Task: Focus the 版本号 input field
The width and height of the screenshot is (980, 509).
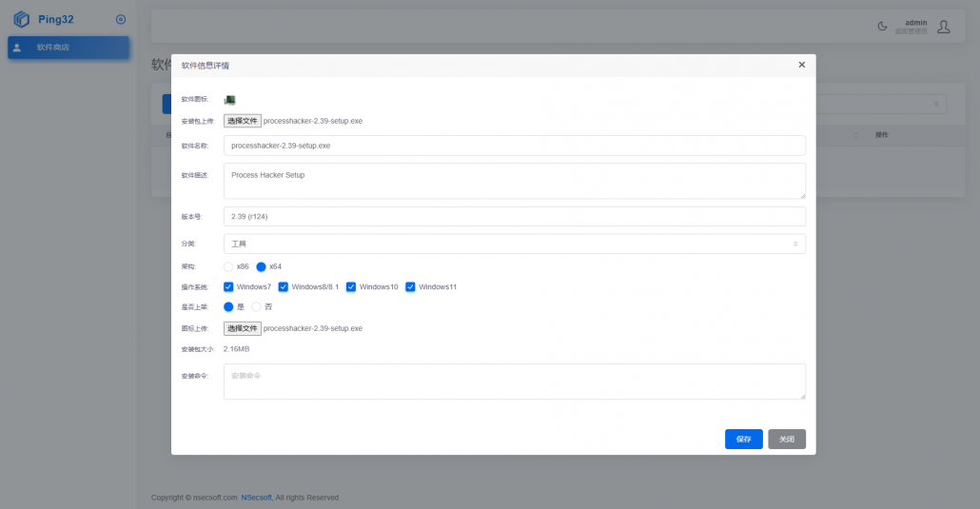Action: click(515, 216)
